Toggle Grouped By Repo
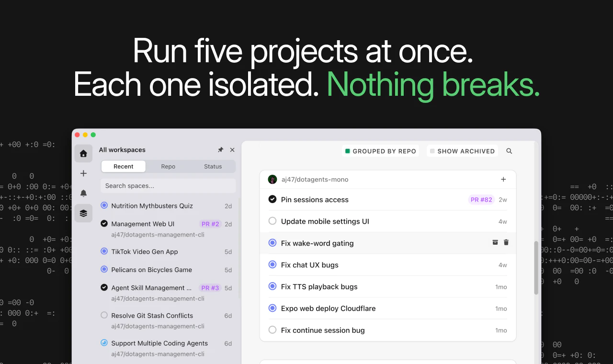 pyautogui.click(x=381, y=151)
